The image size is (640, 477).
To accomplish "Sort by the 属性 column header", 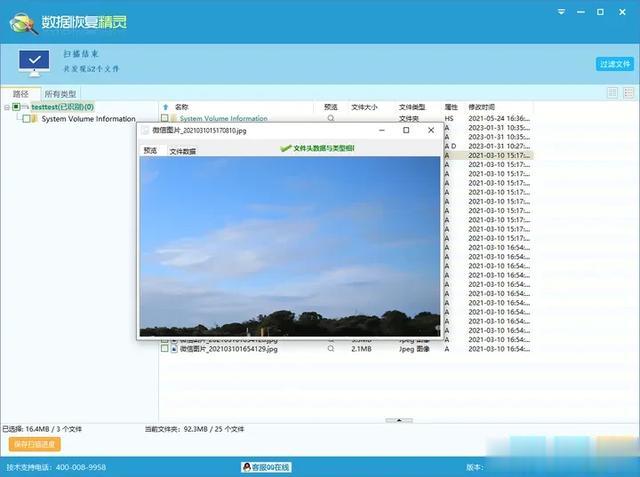I will (451, 107).
